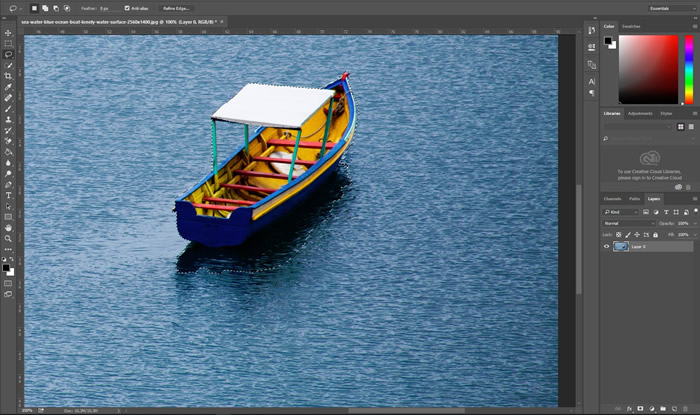Click the Layer 0 thumbnail
700x415 pixels.
tap(621, 246)
